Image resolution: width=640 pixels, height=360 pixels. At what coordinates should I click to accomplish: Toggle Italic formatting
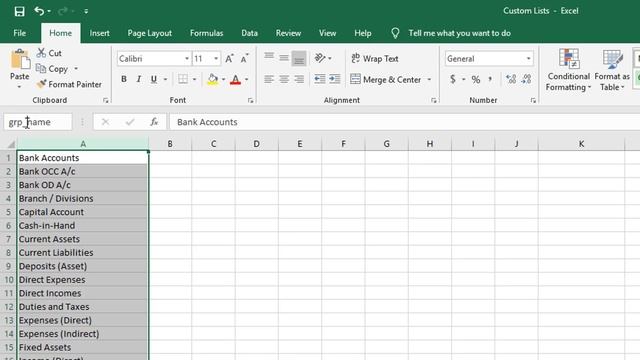(139, 79)
